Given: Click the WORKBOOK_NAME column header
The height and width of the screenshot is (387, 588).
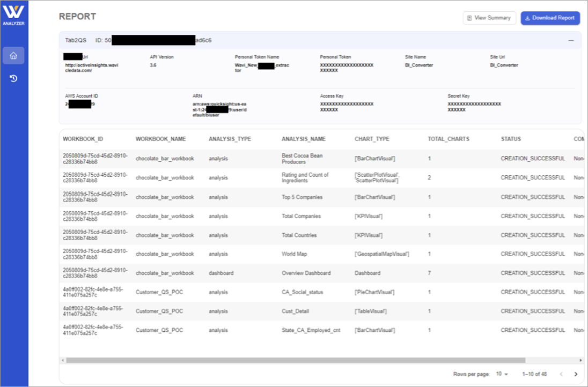Looking at the screenshot, I should 160,139.
